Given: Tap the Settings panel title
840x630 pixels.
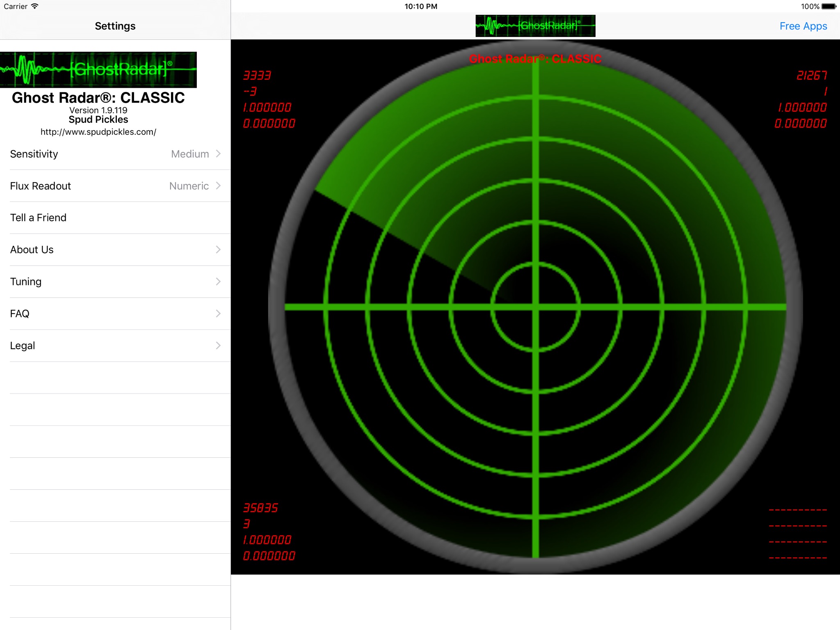Looking at the screenshot, I should (115, 26).
